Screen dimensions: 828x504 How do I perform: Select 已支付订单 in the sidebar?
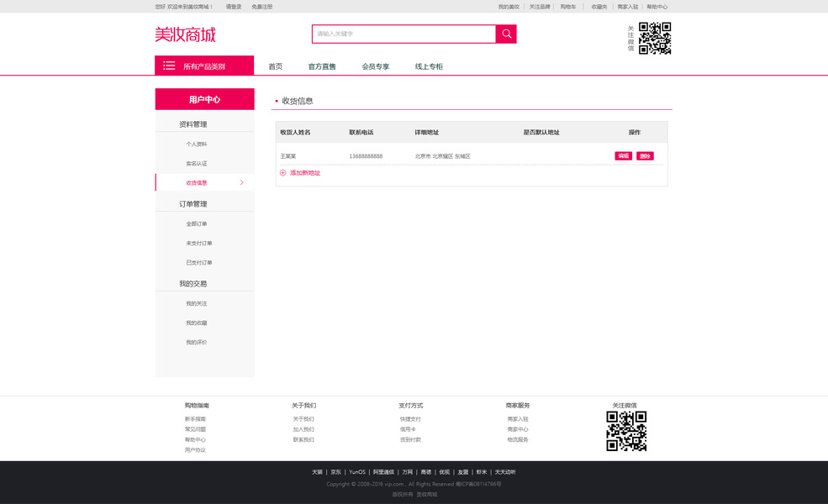coord(199,262)
